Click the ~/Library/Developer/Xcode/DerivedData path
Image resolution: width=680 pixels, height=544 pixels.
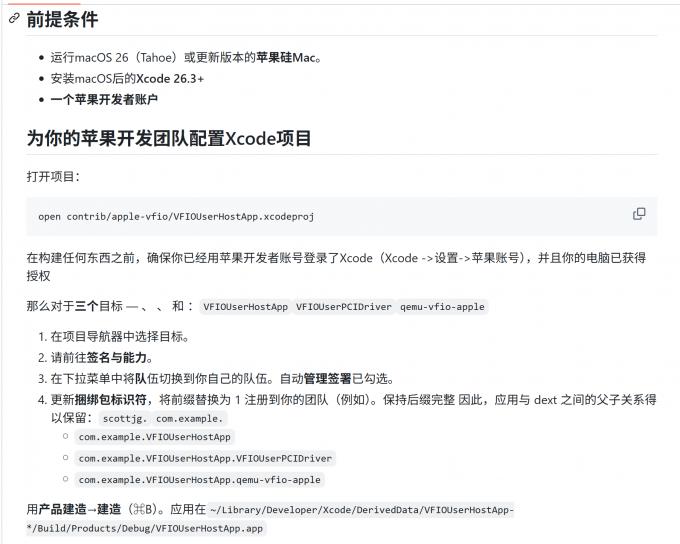click(361, 510)
